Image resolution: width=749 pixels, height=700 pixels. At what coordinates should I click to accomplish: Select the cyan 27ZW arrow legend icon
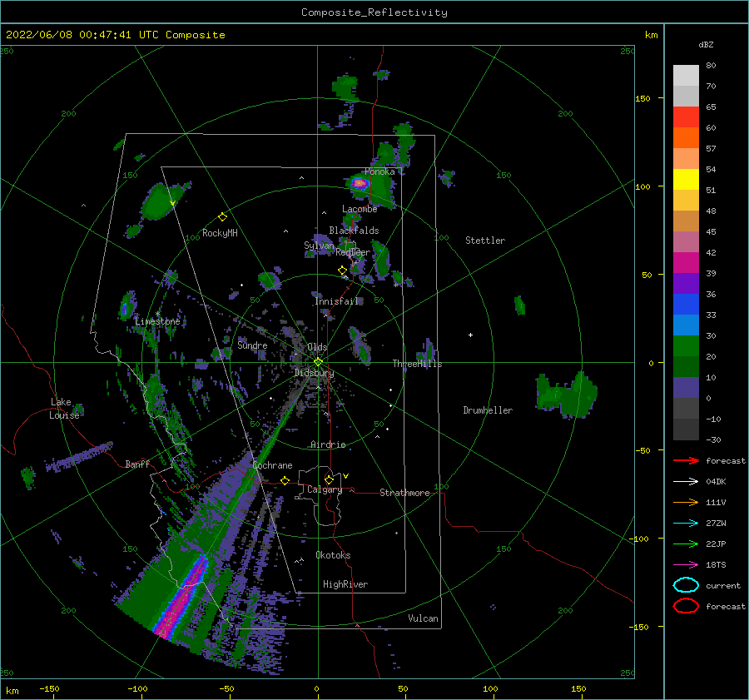(686, 524)
